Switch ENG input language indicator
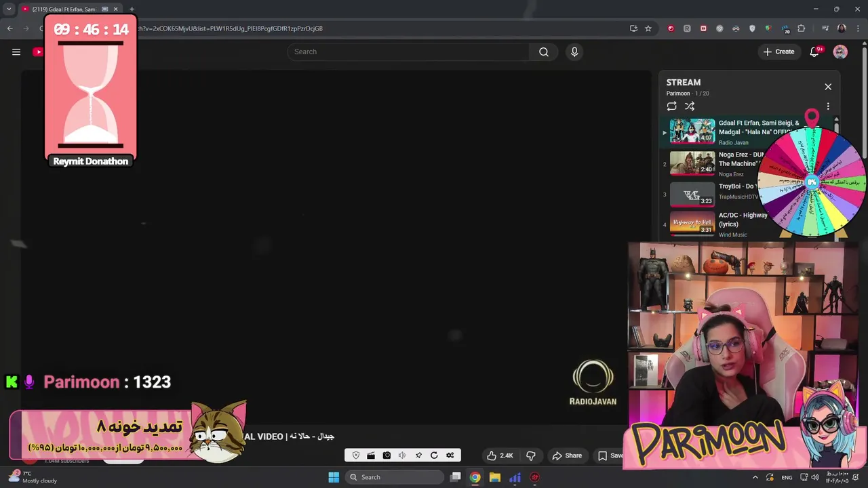Screen dimensions: 868x488 787,477
